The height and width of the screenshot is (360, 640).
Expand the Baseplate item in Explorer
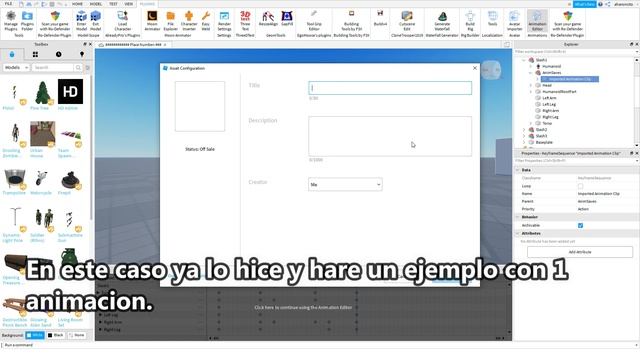click(x=524, y=142)
